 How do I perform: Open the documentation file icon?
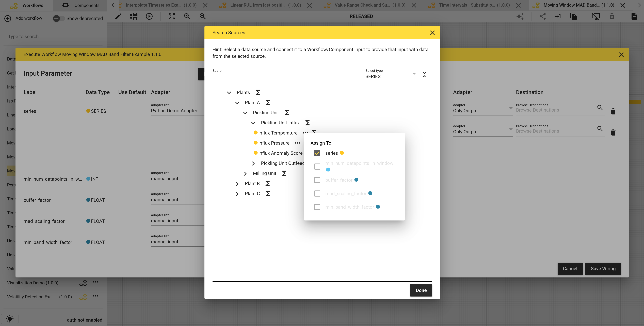[x=634, y=17]
